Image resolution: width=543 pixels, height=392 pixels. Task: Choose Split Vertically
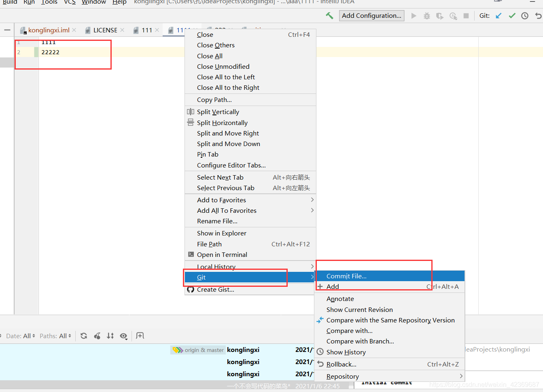click(250, 112)
